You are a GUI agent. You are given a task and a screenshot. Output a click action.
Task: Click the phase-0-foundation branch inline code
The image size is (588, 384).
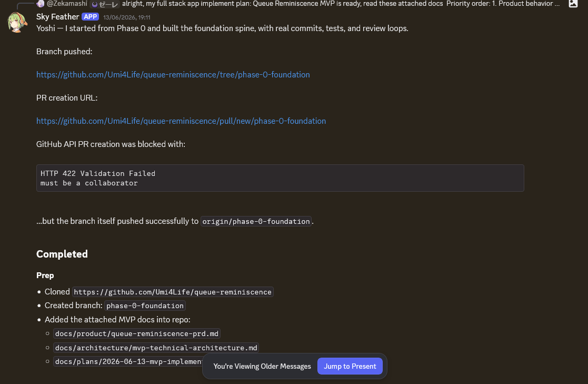click(145, 306)
